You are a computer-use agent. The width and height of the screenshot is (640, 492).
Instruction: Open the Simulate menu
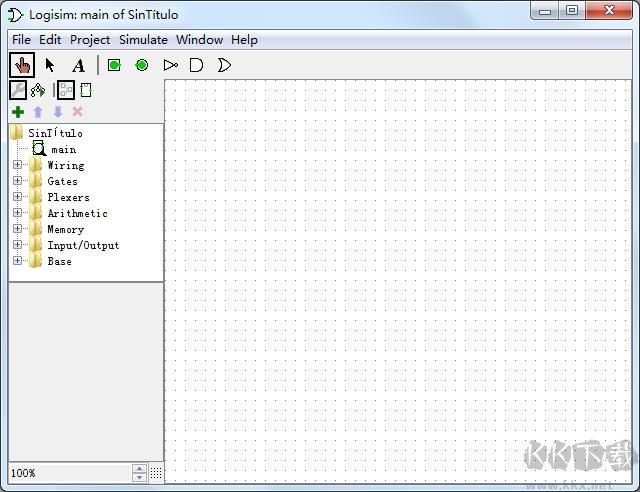coord(143,40)
